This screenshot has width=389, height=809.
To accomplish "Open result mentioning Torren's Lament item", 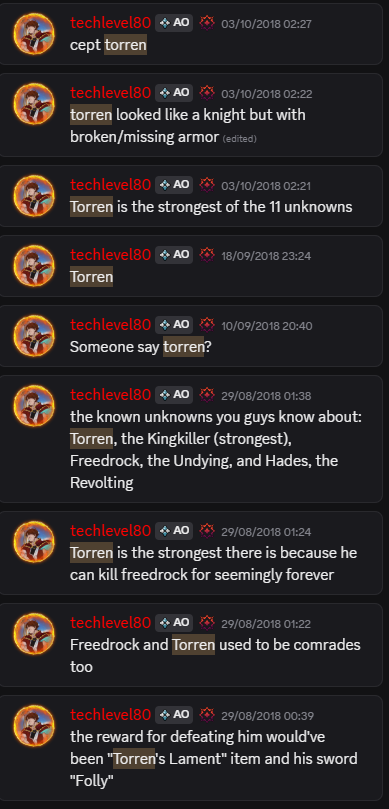I will pos(191,748).
